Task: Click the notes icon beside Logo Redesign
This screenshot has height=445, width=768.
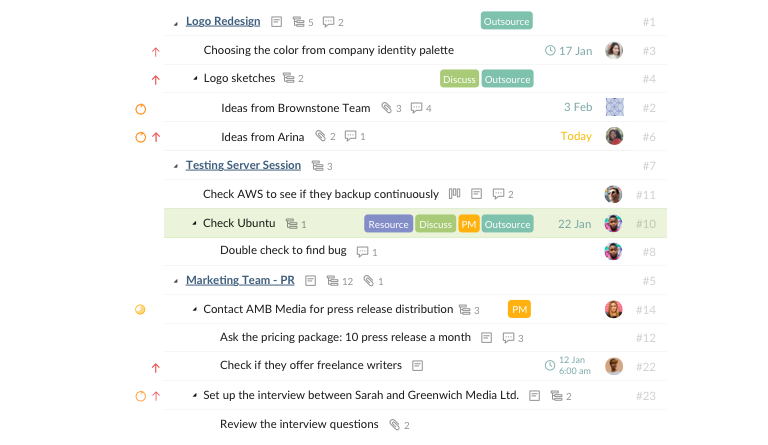Action: pyautogui.click(x=276, y=22)
